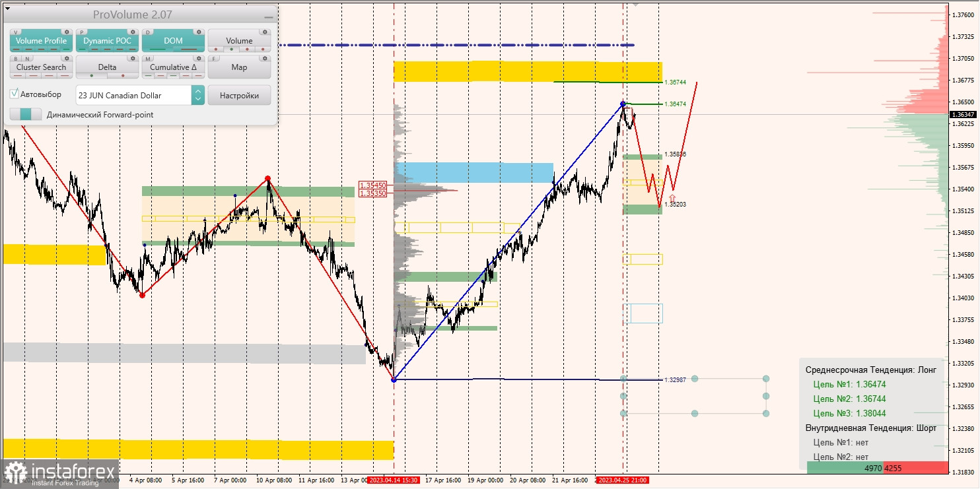
Task: Click the F hotkey tag on Map
Action: coord(213,58)
